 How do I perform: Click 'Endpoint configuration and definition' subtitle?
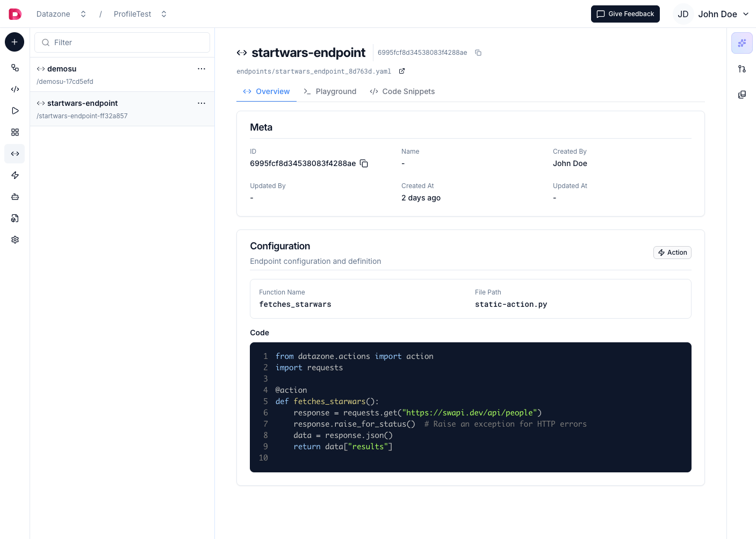coord(315,261)
